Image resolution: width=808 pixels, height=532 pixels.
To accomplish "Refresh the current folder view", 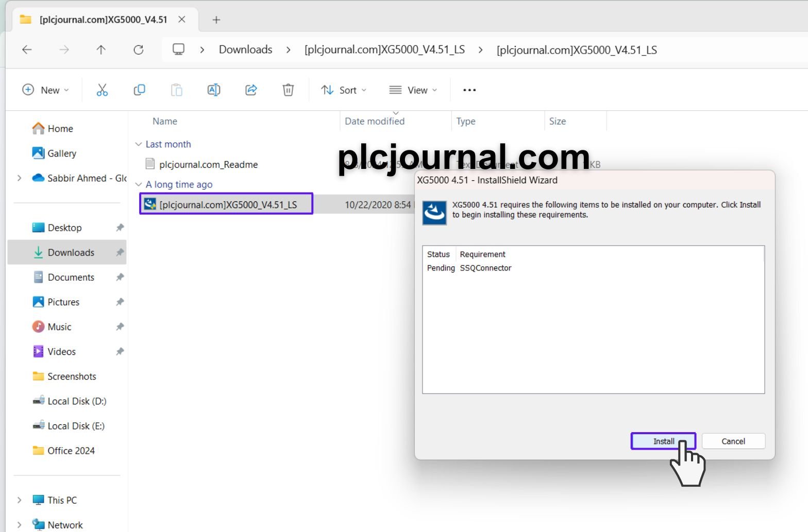I will [x=138, y=49].
